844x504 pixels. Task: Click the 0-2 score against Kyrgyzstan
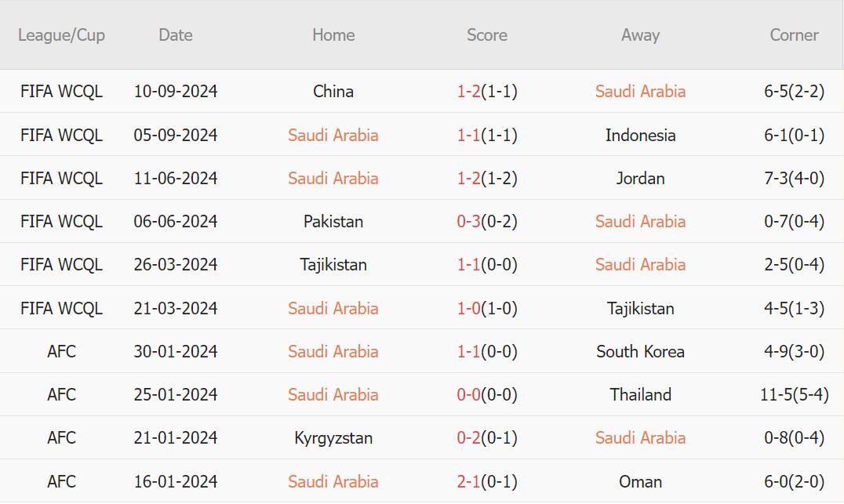coord(469,438)
